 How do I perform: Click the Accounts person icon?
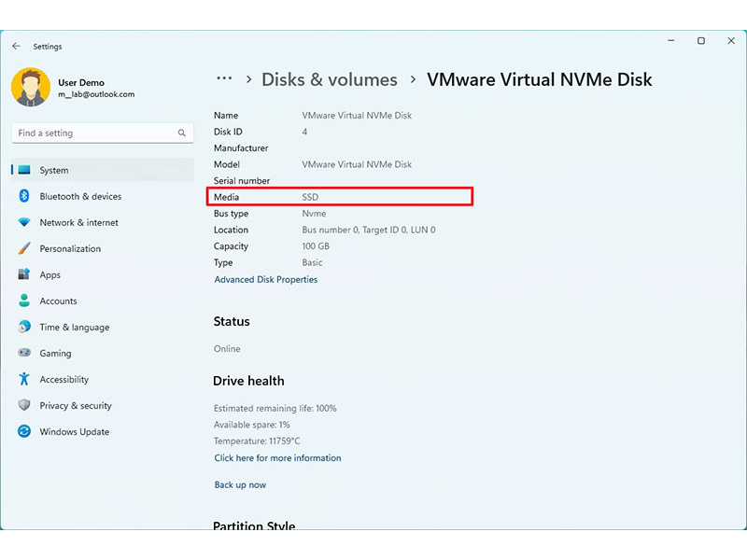[x=24, y=301]
